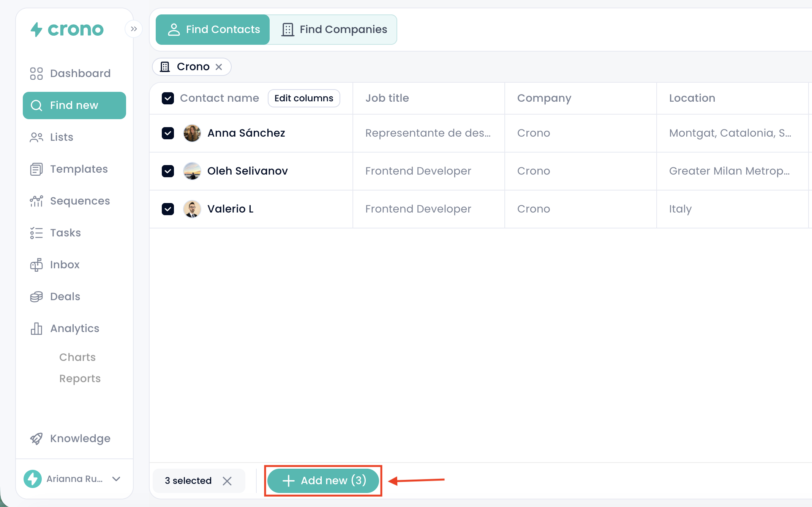
Task: Go to Tasks
Action: (x=74, y=233)
